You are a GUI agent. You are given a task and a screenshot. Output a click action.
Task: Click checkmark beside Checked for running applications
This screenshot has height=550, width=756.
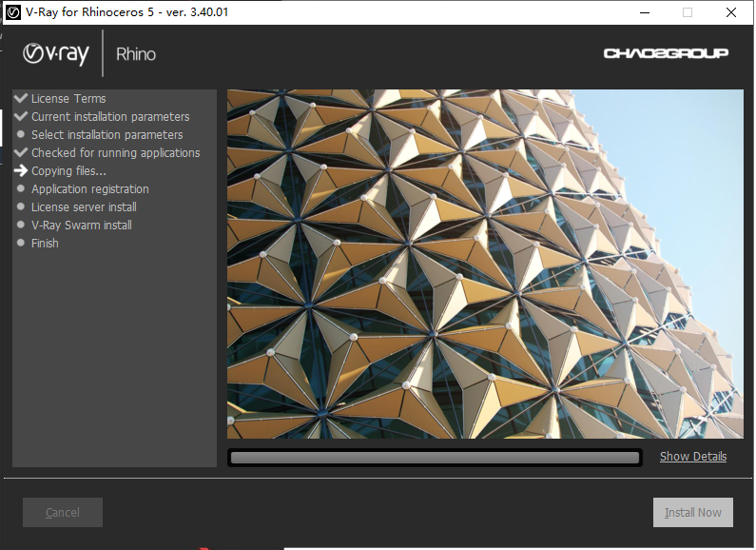point(21,152)
